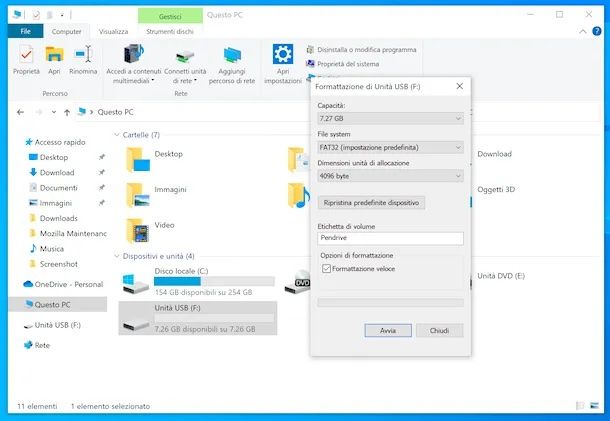Open Download in the sidebar
The image size is (610, 421).
coord(57,173)
